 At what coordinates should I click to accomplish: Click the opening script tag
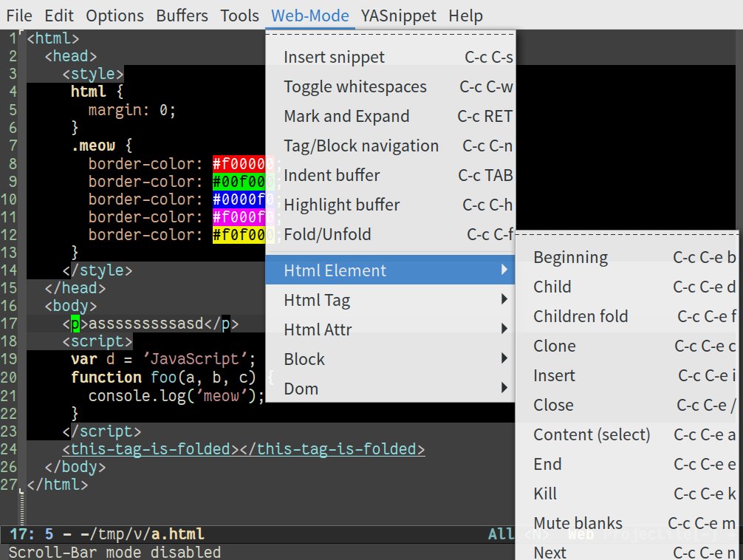[97, 341]
